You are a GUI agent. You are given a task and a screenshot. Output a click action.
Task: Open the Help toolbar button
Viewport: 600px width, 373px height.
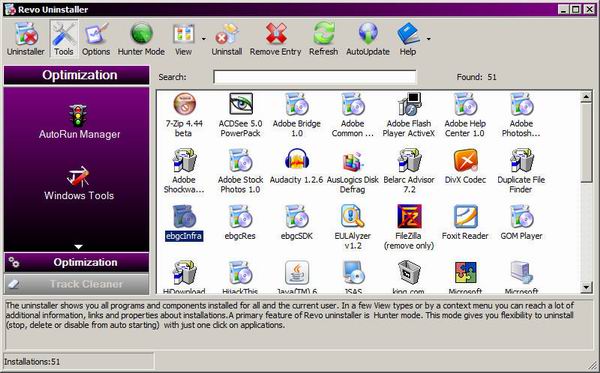click(408, 39)
